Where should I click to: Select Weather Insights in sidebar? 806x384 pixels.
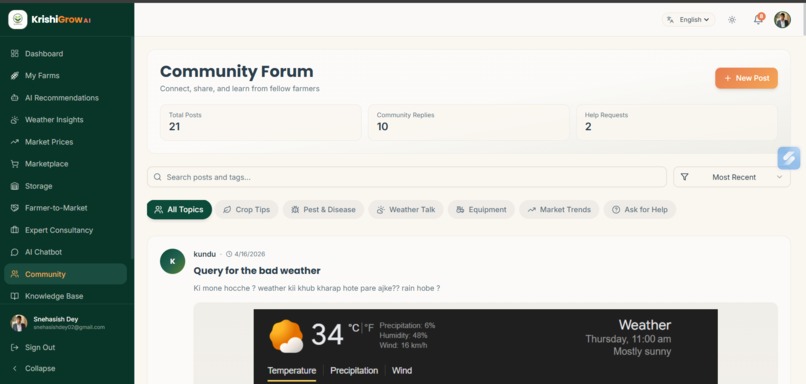pyautogui.click(x=66, y=120)
